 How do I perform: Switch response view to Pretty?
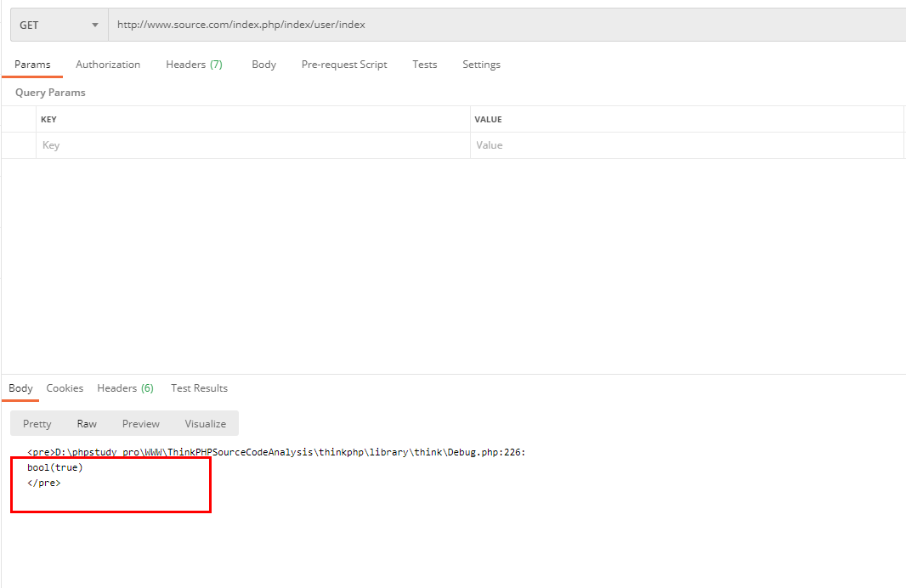pyautogui.click(x=37, y=424)
